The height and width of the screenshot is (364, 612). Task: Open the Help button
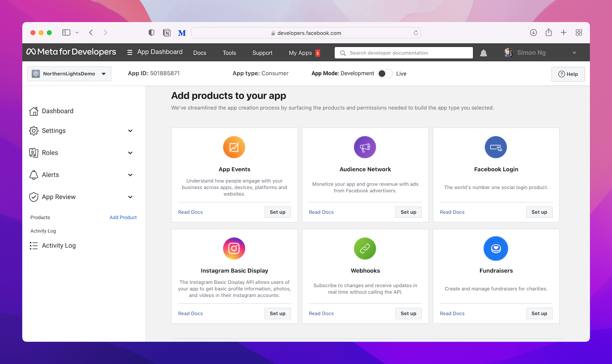tap(568, 74)
